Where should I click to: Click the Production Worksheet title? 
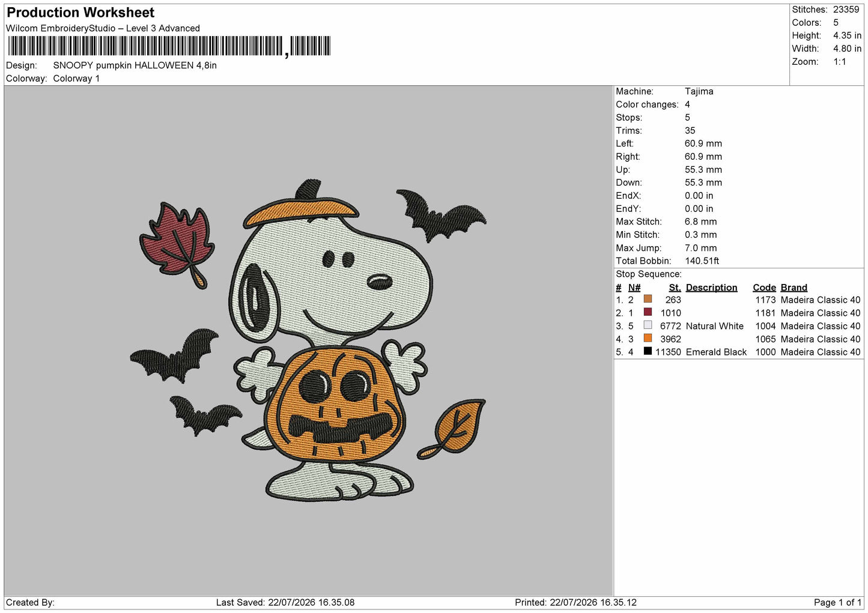click(80, 13)
